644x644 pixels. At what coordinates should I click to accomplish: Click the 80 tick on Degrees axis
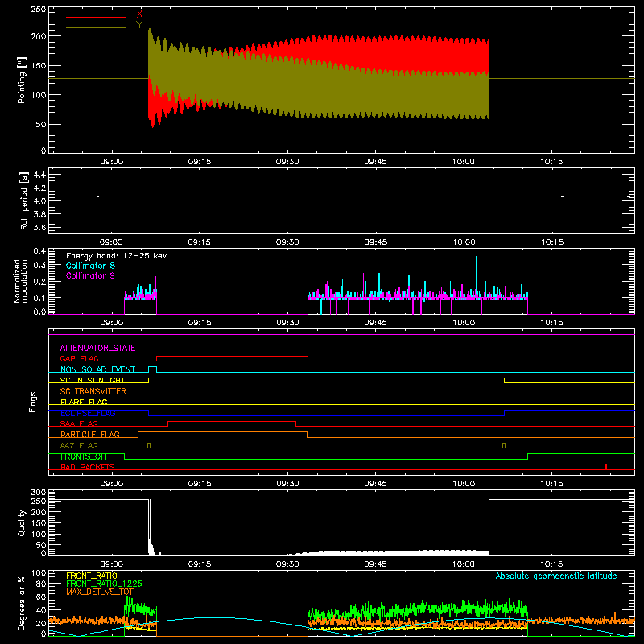[41, 584]
